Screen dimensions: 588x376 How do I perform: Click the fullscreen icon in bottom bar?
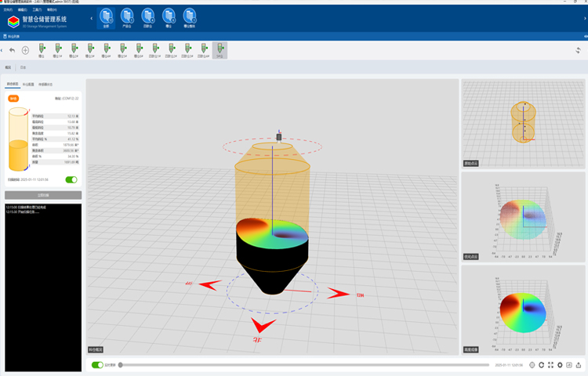[x=551, y=365]
